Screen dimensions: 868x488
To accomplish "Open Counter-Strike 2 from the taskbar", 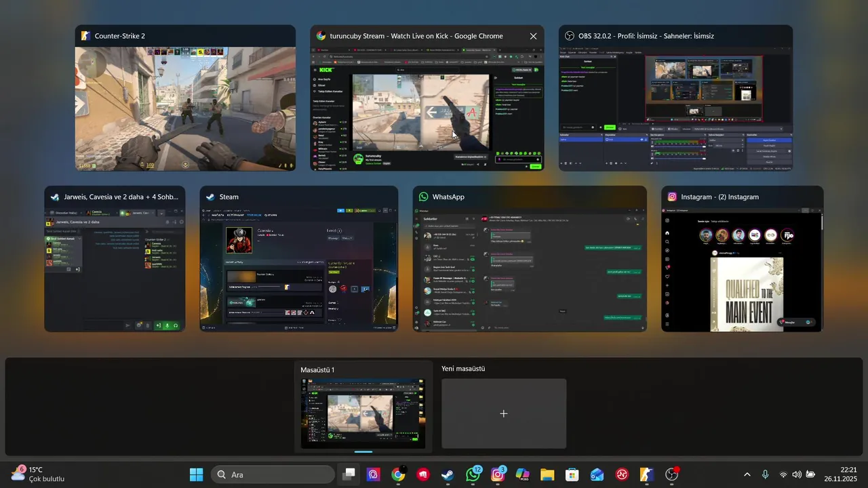I will pyautogui.click(x=647, y=474).
